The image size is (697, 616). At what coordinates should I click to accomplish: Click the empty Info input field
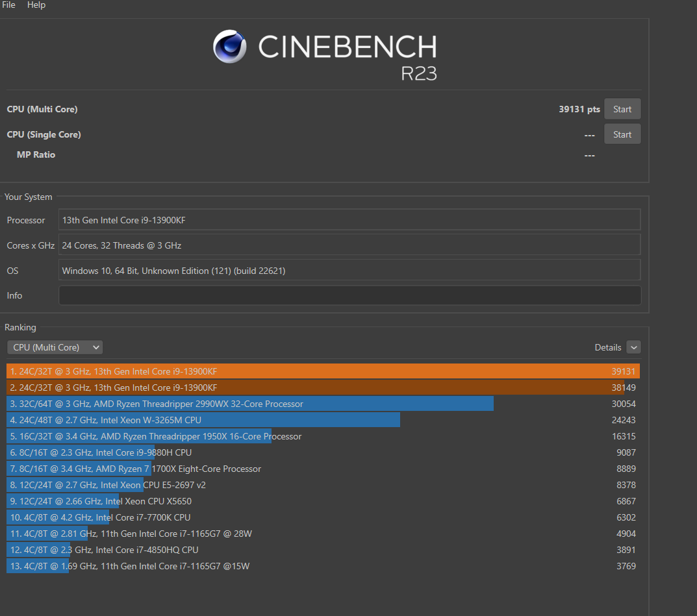pyautogui.click(x=349, y=295)
